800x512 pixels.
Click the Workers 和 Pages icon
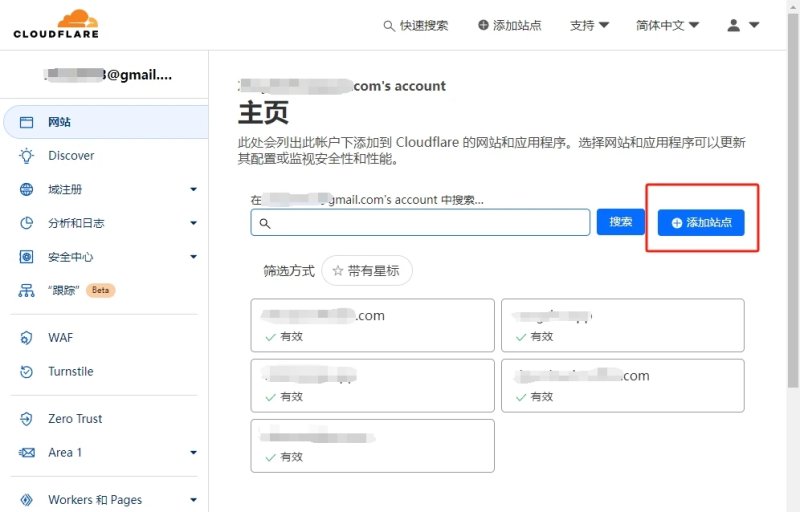(x=27, y=500)
